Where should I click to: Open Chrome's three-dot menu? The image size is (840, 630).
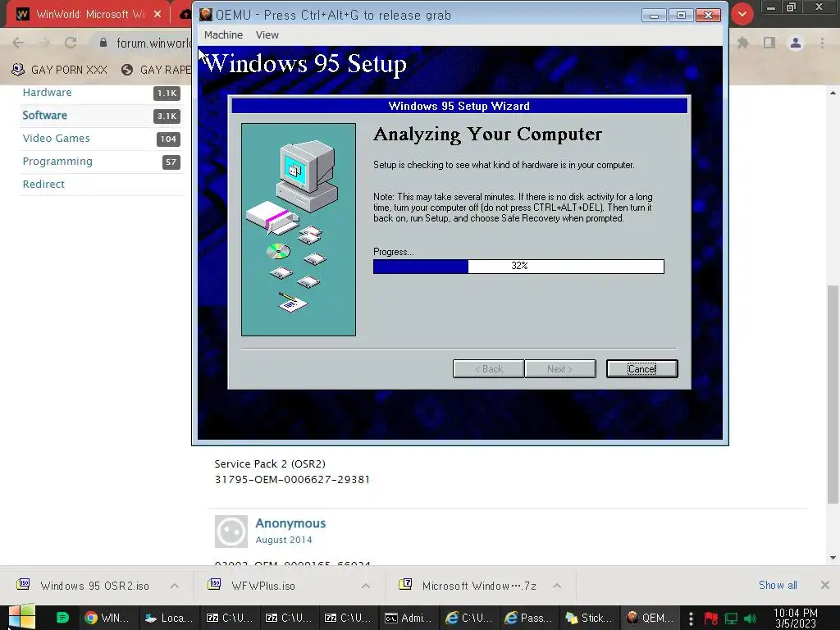[x=822, y=43]
